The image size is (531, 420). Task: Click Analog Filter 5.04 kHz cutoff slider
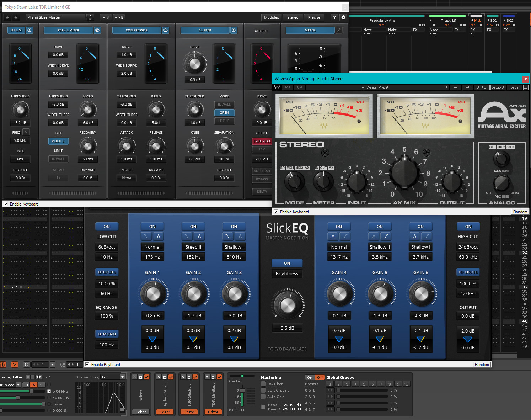[22, 391]
